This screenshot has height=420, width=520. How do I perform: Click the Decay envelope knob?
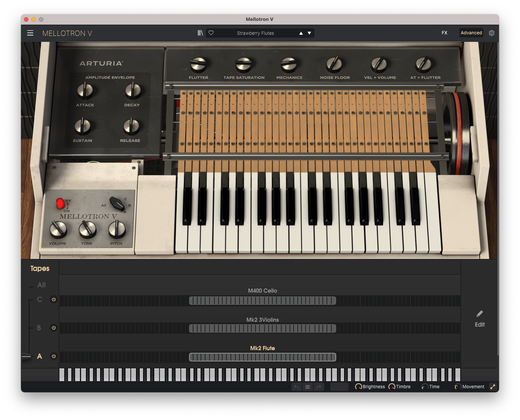pos(133,91)
